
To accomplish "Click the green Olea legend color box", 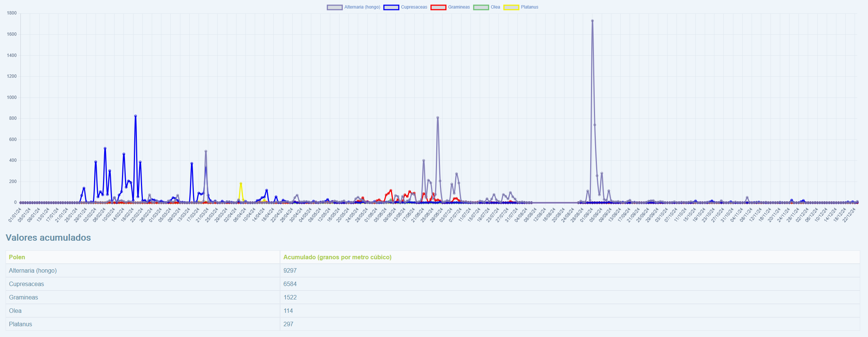I will [x=480, y=7].
